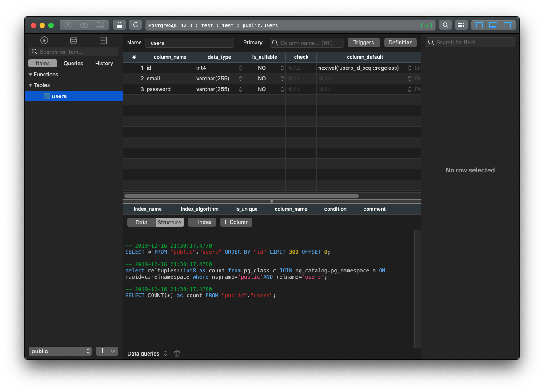Click the toolbar magnifier search icon
Screen dimensions: 544x392
click(445, 25)
